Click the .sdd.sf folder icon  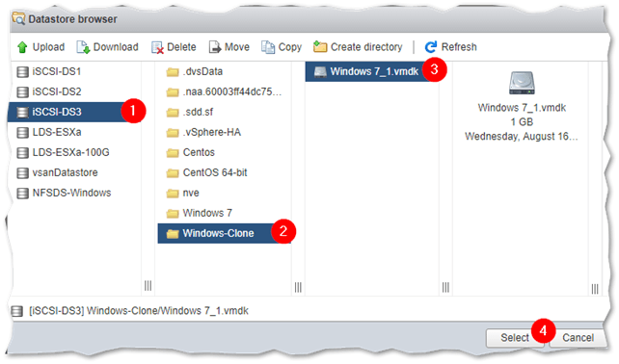[x=173, y=113]
